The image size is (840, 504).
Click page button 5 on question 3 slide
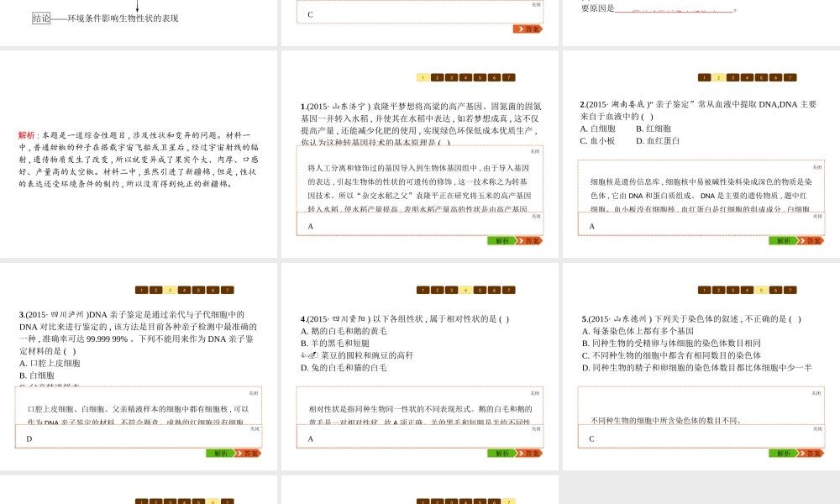tap(199, 291)
